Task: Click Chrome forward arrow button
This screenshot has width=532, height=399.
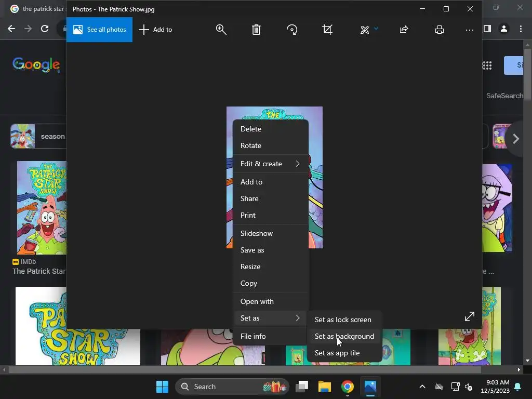Action: pyautogui.click(x=28, y=29)
